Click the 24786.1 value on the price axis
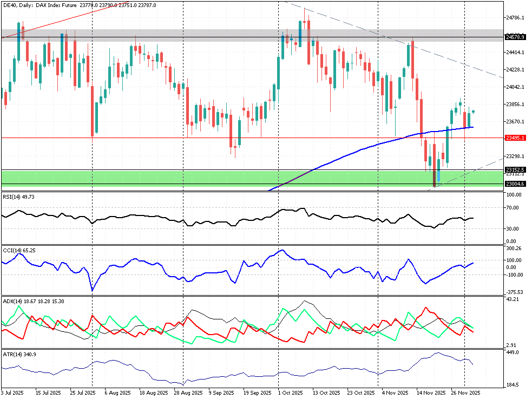The width and height of the screenshot is (532, 399). click(514, 18)
